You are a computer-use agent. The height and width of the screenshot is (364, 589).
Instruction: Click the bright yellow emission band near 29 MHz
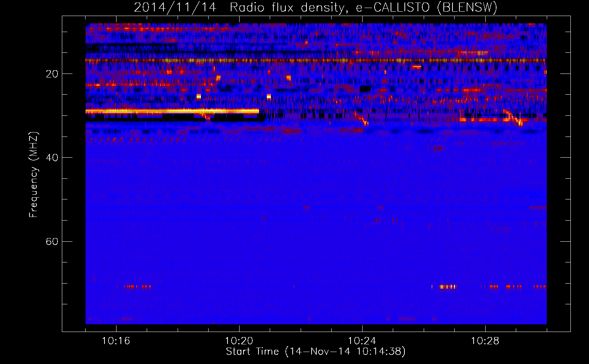click(172, 111)
